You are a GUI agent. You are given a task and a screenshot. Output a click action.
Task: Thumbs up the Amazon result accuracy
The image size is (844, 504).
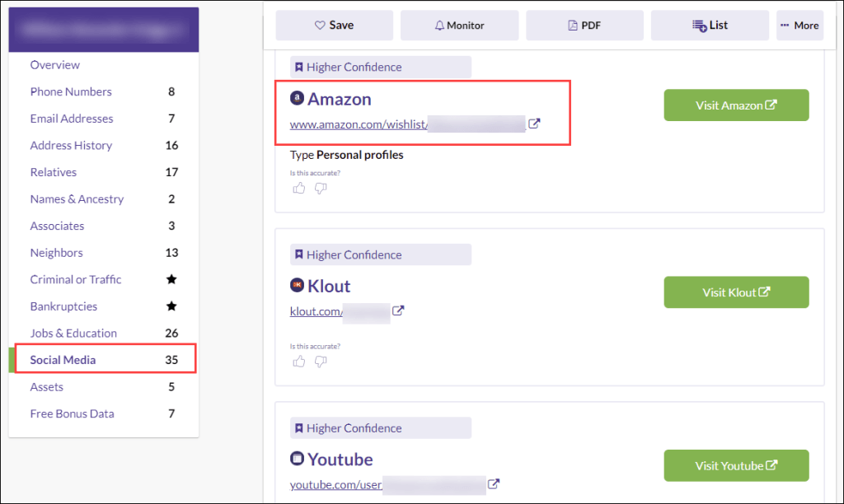click(298, 189)
